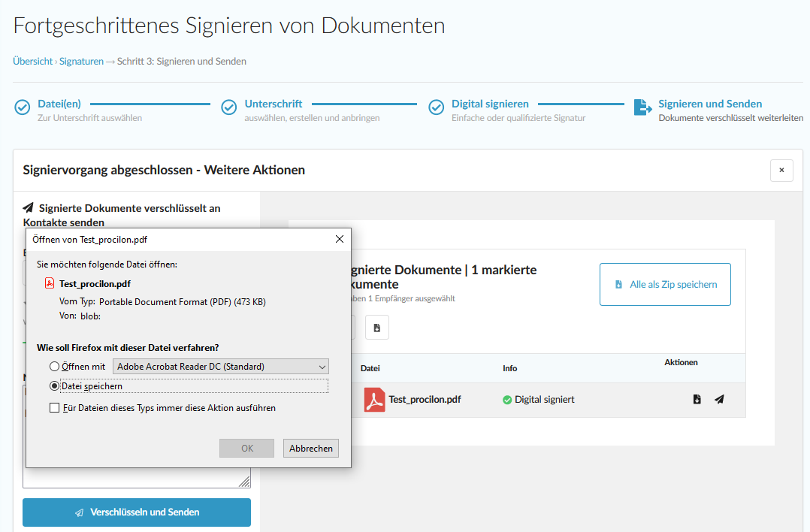Screen dimensions: 810x532
Task: Click the paper plane send icon for Test_procilon.pdf
Action: [x=719, y=400]
